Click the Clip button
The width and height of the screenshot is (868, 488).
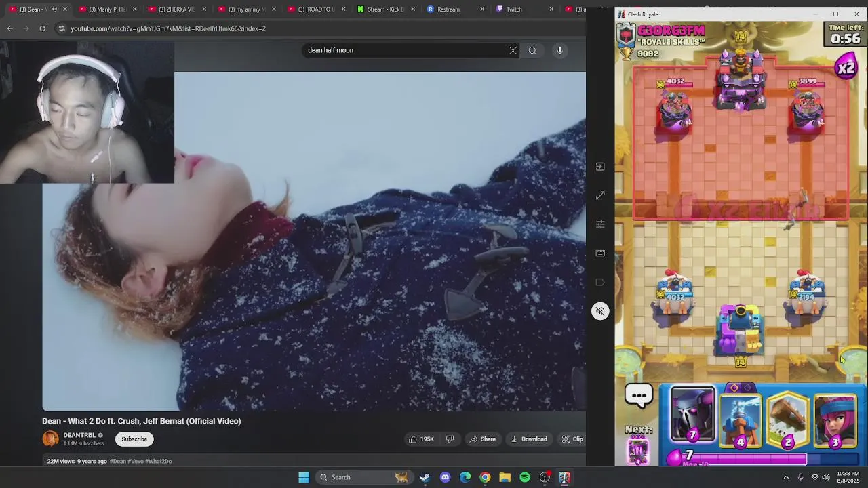point(572,439)
